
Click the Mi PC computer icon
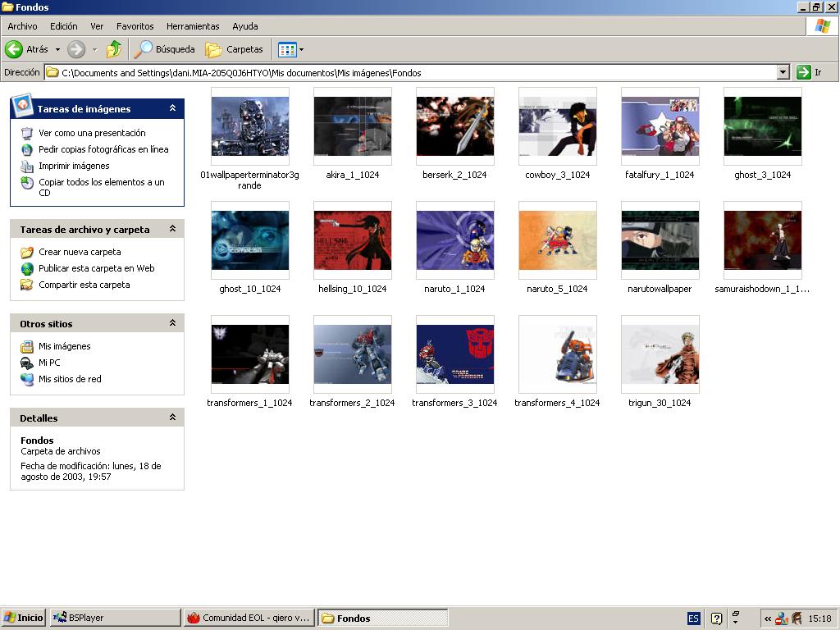click(27, 363)
